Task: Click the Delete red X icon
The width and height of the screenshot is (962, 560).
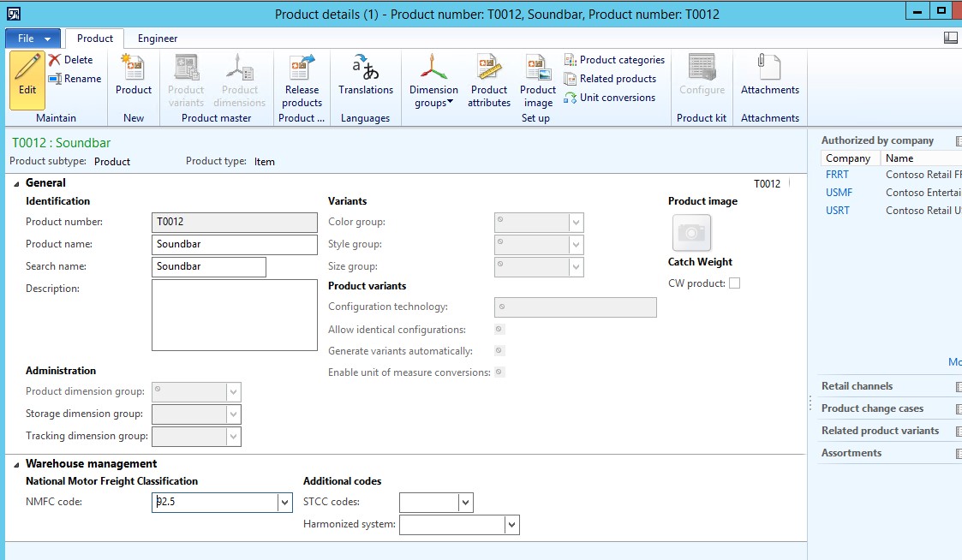Action: pos(56,60)
